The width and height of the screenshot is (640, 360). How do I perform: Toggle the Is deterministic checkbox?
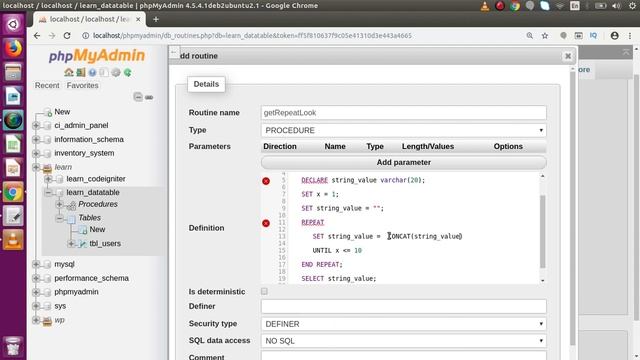264,291
